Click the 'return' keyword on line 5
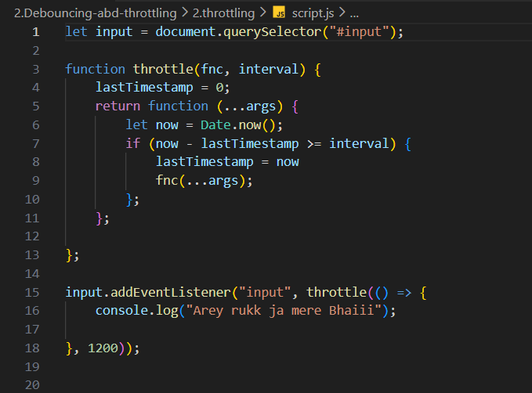532x393 pixels. click(118, 106)
